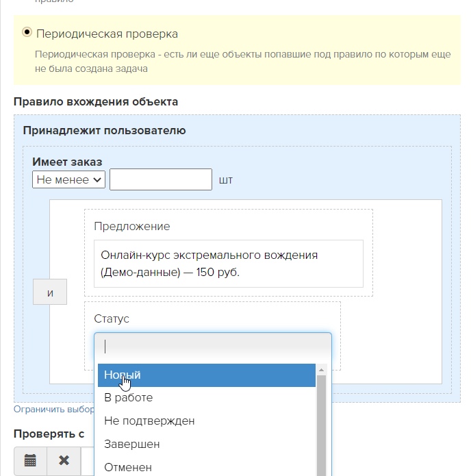This screenshot has width=471, height=476.
Task: Click the Принадлежит пользователю rule header
Action: (104, 130)
